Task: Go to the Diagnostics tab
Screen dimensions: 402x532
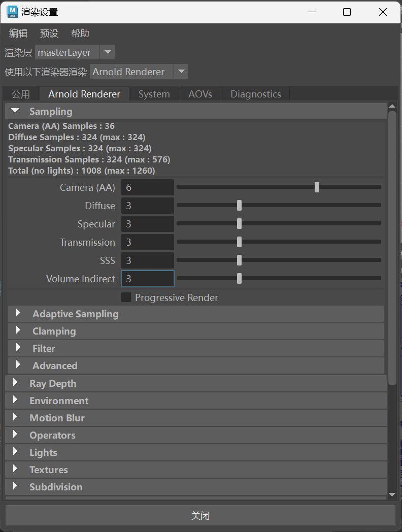Action: point(256,94)
